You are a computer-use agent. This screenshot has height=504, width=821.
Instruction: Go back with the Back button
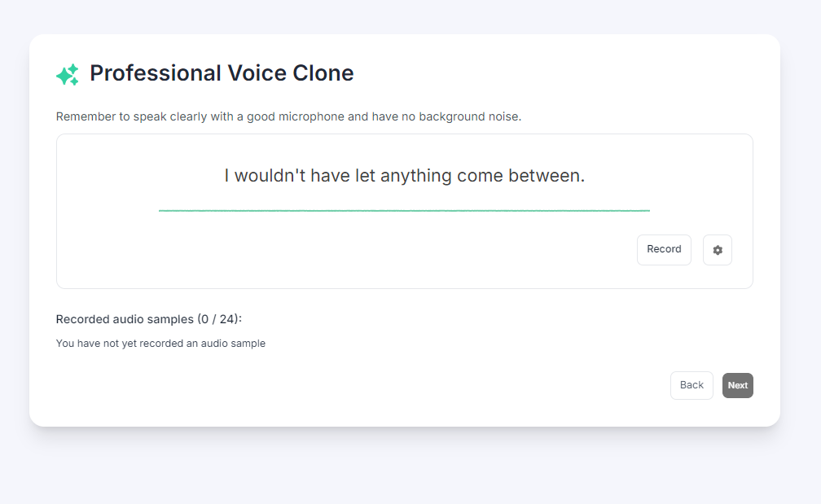[x=691, y=385]
